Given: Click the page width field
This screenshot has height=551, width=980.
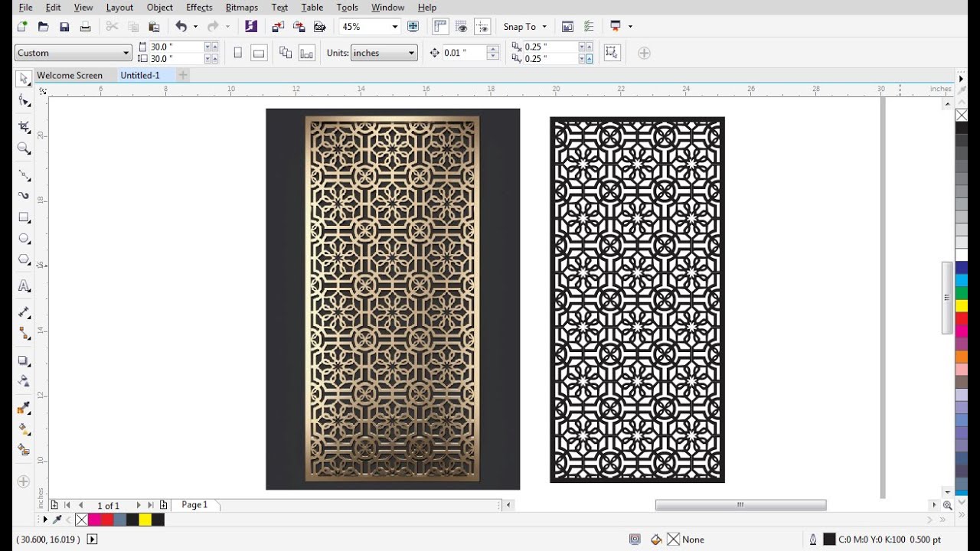Looking at the screenshot, I should [x=176, y=47].
